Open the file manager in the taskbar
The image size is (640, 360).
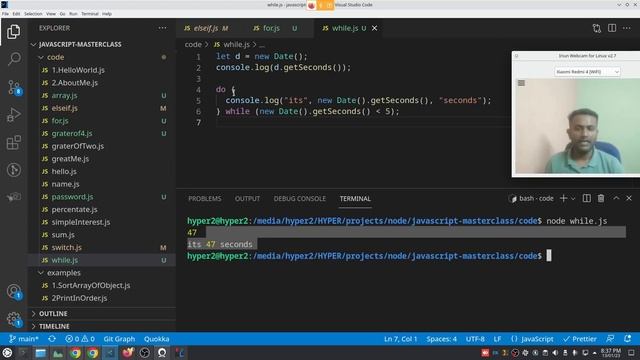click(40, 353)
